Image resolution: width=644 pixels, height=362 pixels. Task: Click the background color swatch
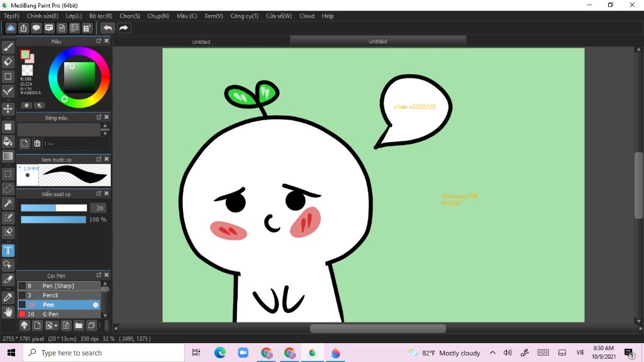pos(31,60)
